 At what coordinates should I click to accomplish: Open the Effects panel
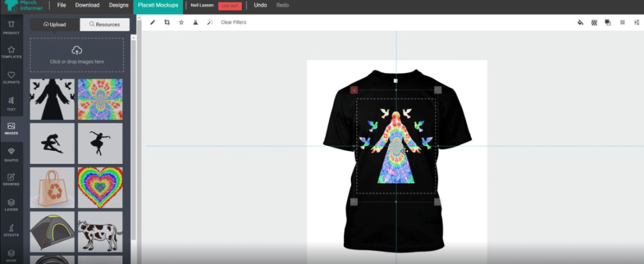coord(11,230)
